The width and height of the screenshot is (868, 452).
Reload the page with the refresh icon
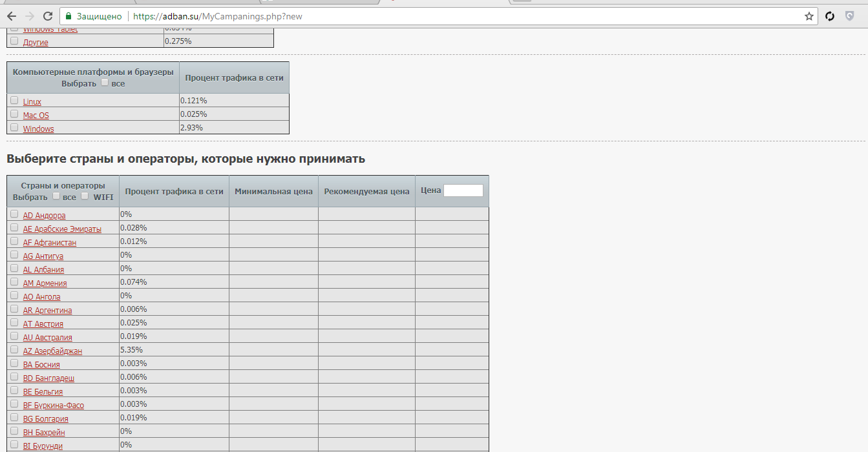(x=48, y=16)
